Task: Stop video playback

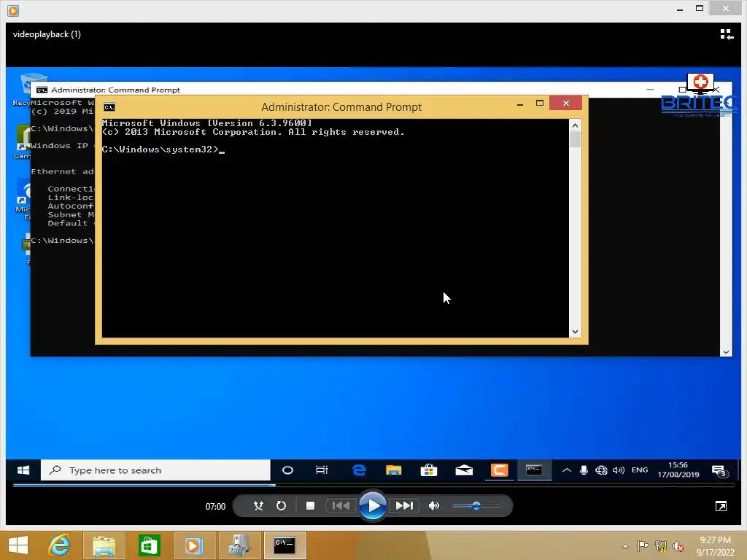Action: coord(310,506)
